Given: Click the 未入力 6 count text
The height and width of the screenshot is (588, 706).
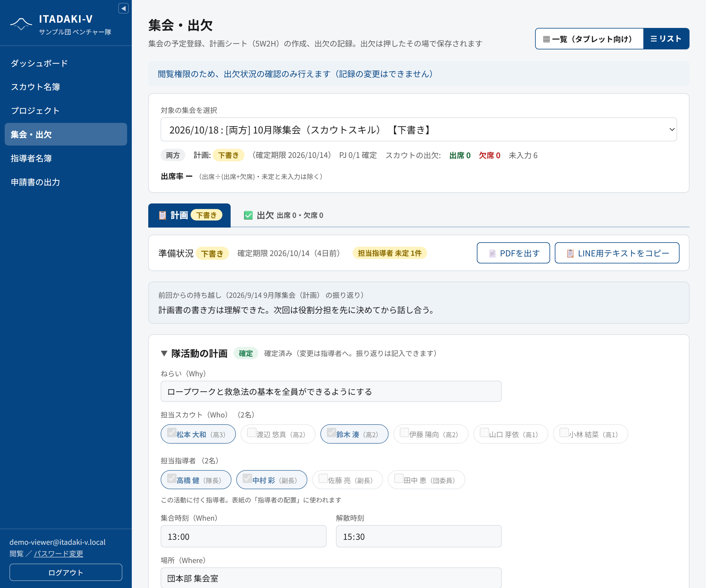Looking at the screenshot, I should 523,155.
